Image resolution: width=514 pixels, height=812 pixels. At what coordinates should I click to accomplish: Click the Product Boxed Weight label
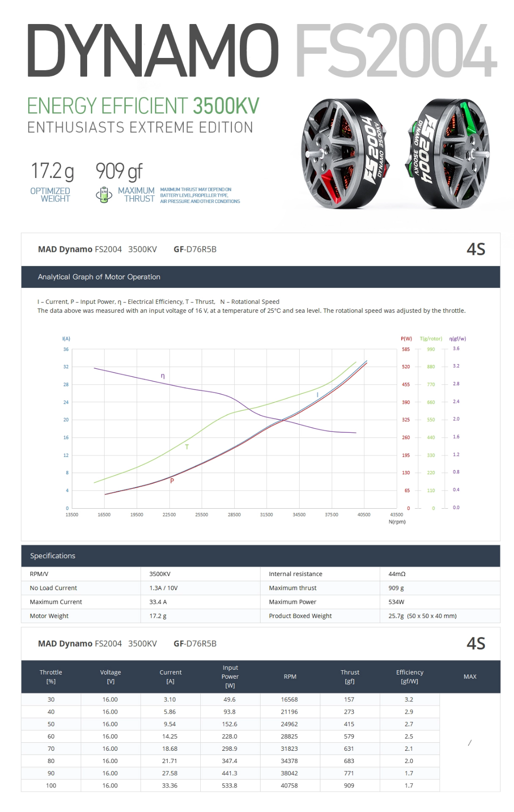coord(300,616)
